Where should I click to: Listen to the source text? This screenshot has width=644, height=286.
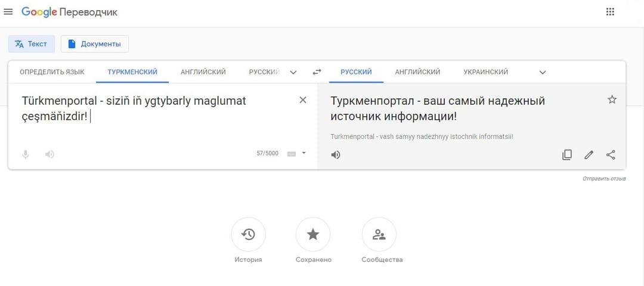tap(49, 154)
